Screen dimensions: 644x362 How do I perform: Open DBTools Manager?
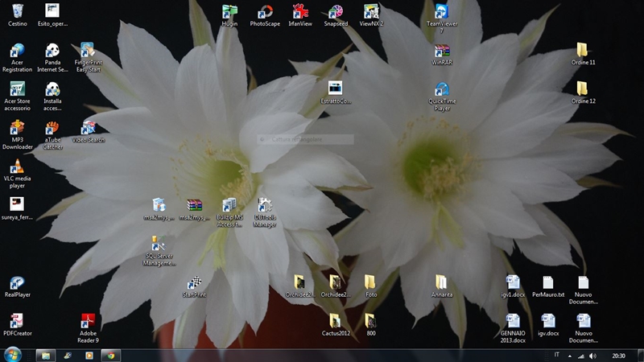[x=265, y=212]
